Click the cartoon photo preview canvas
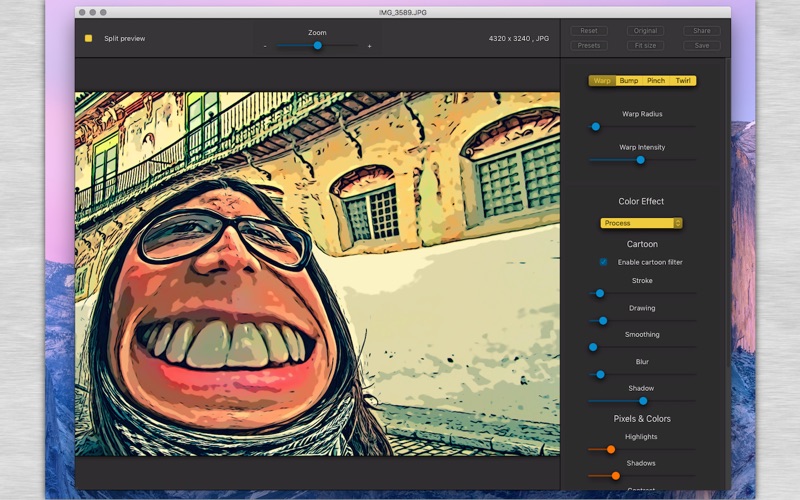This screenshot has width=800, height=500. point(317,274)
